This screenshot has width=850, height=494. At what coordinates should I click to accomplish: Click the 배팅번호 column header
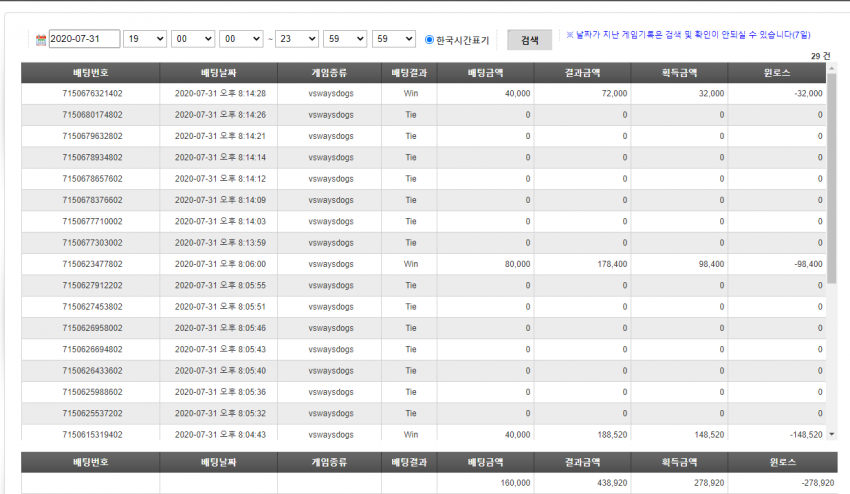pyautogui.click(x=91, y=73)
